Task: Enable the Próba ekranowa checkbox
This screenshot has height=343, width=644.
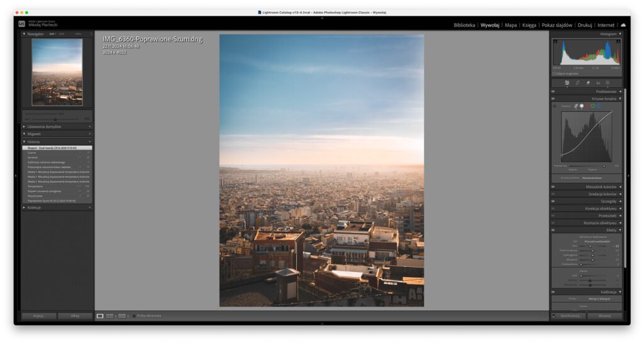Action: [x=134, y=316]
